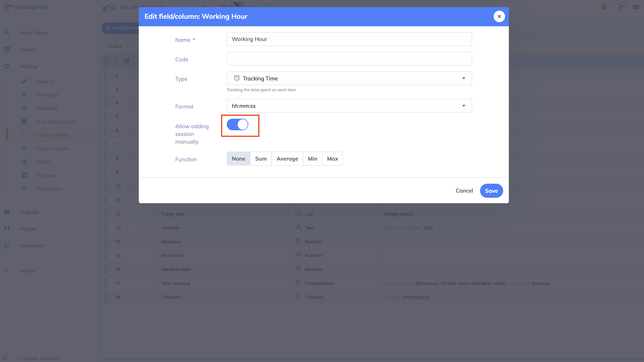
Task: Open top-level Tables in sidebar
Action: (x=27, y=50)
